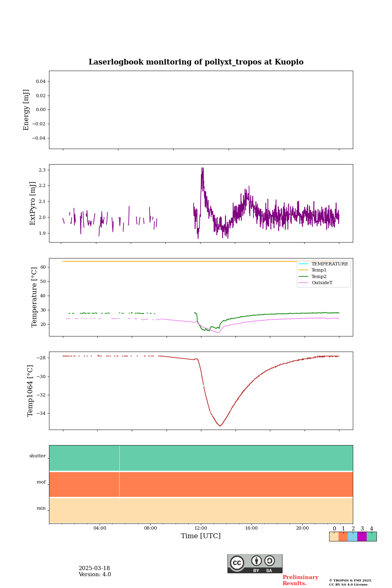392x588 pixels.
Task: Click the 'Time [UTC]' axis label
Action: pyautogui.click(x=201, y=536)
